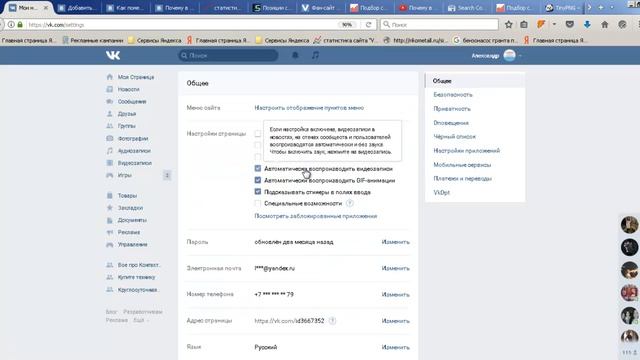Click Товары icon in sidebar
The height and width of the screenshot is (360, 640).
[x=109, y=196]
